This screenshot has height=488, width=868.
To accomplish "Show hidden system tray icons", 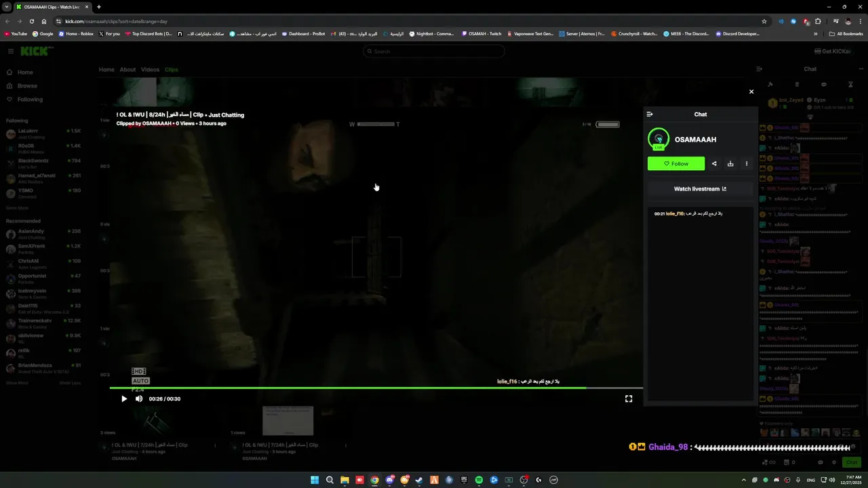I will 744,480.
